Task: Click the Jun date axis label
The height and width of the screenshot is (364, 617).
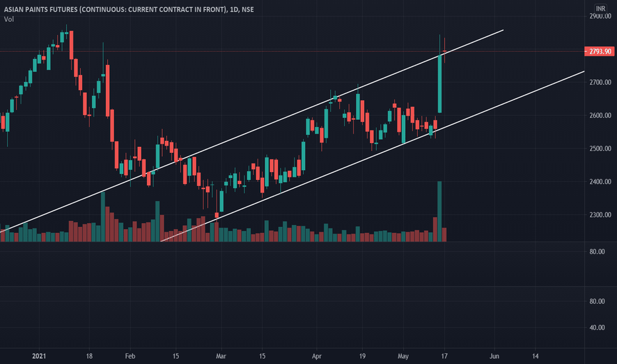Action: click(x=495, y=356)
